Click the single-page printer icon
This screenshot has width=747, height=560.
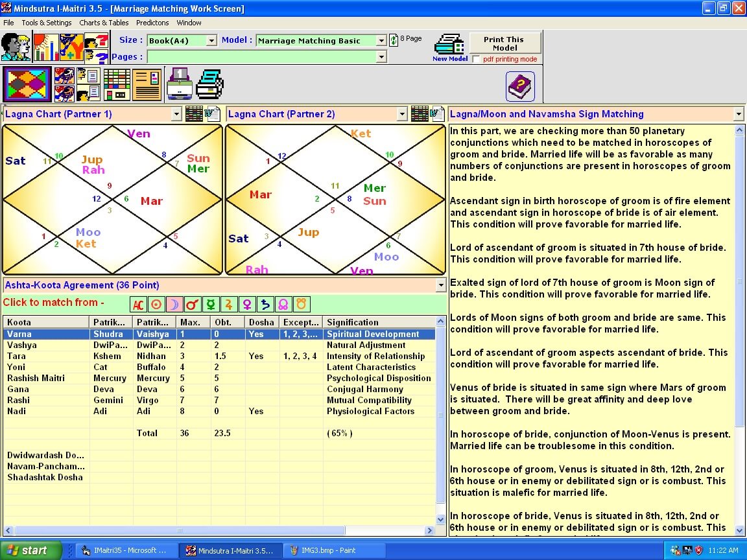[180, 84]
